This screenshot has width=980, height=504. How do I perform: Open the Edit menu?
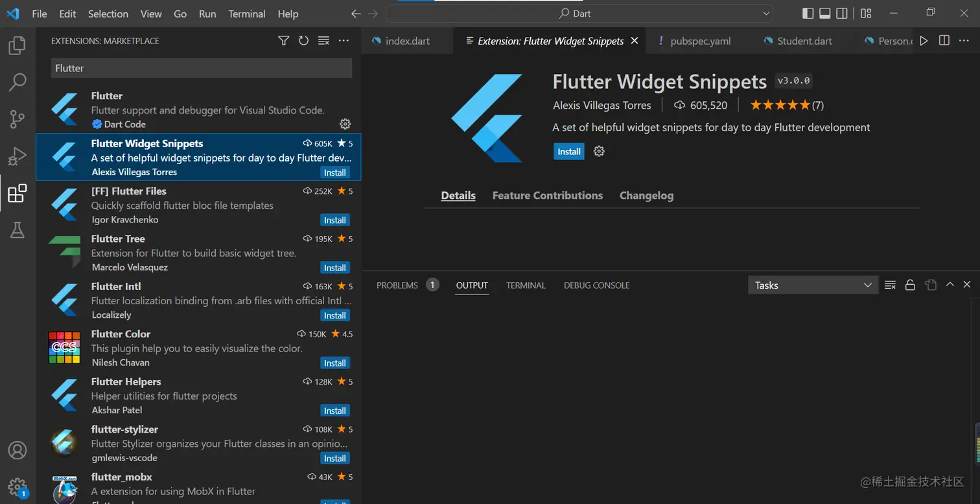tap(67, 14)
